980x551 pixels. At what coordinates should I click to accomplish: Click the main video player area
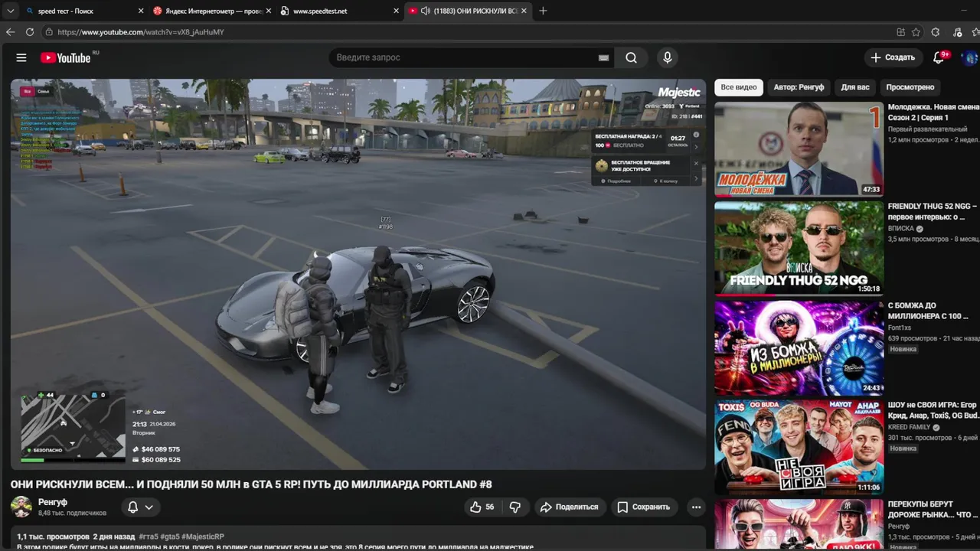pyautogui.click(x=358, y=274)
